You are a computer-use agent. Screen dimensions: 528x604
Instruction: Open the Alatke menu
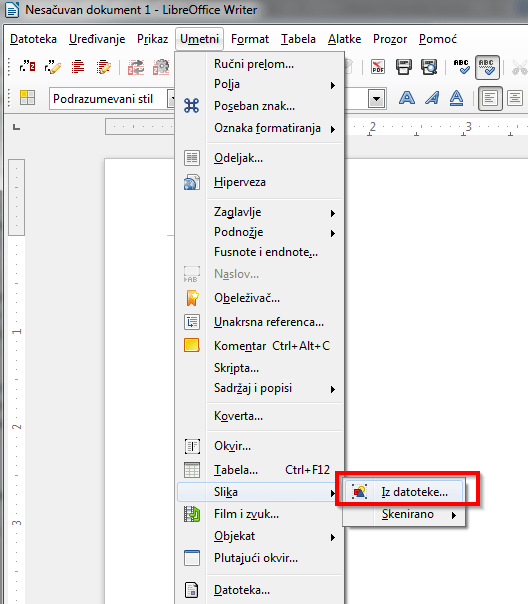344,39
